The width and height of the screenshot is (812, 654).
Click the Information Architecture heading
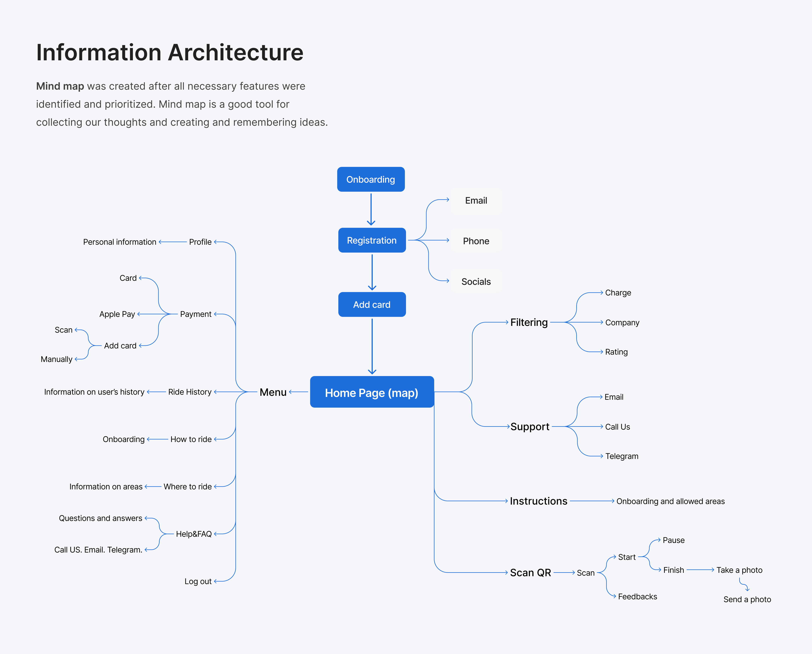pyautogui.click(x=170, y=52)
